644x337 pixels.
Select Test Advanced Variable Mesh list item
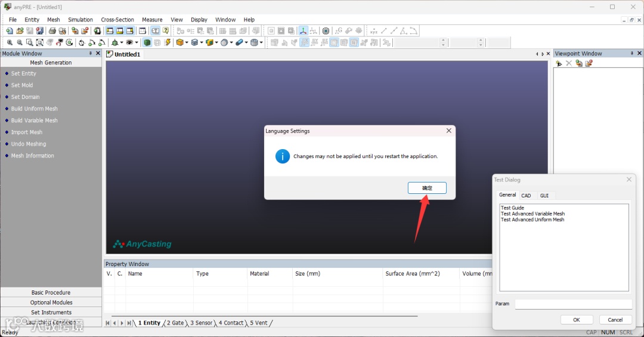(532, 214)
